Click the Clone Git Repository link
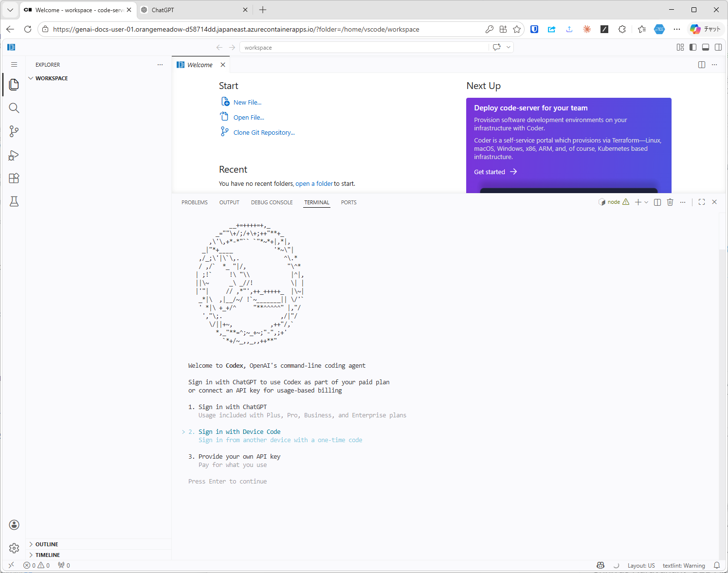Viewport: 728px width, 573px height. 264,132
